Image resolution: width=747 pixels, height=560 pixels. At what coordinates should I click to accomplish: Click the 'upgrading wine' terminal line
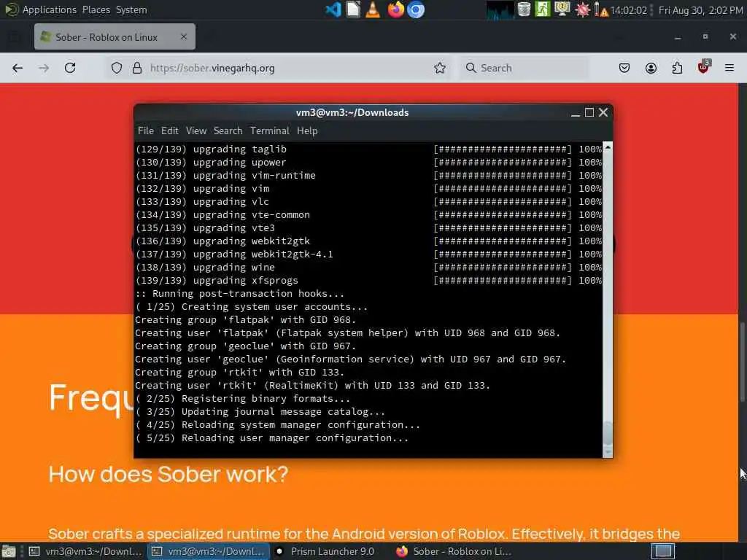click(x=205, y=267)
